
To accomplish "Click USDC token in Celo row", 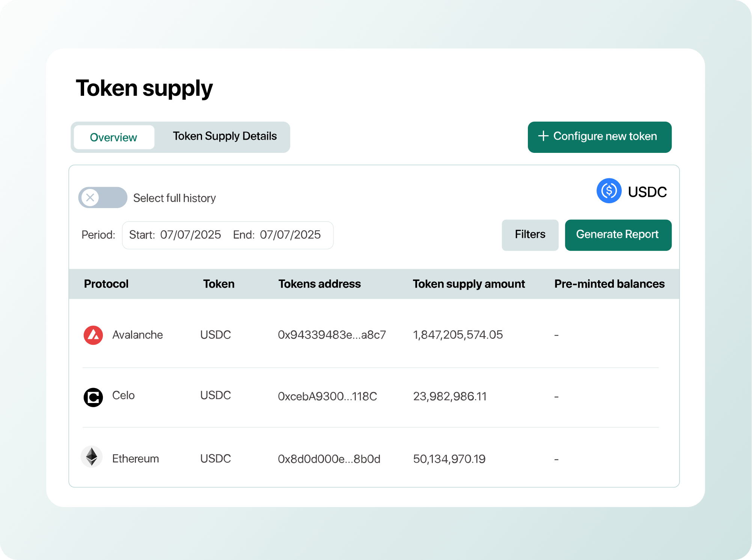I will pos(216,395).
